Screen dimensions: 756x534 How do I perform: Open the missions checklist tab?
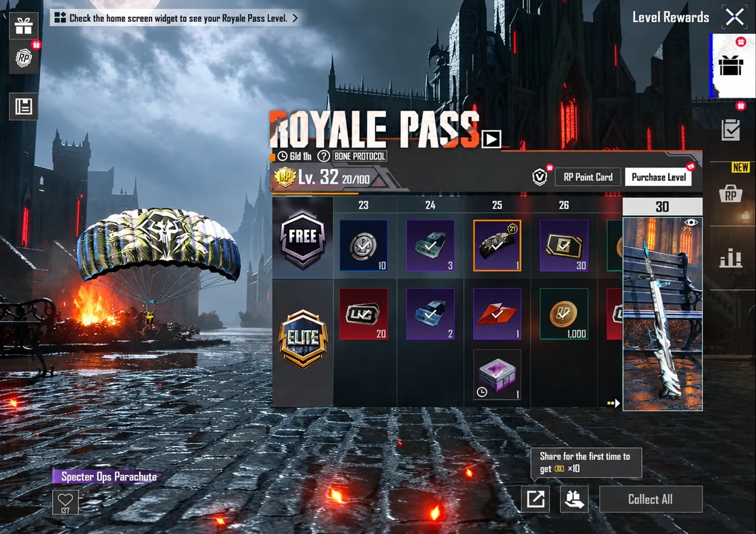coord(731,129)
